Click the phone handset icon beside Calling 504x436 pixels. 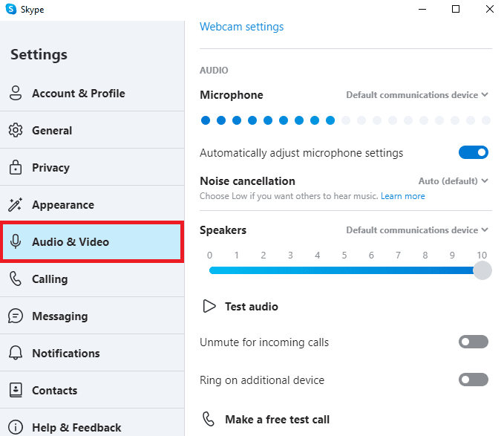tap(15, 279)
